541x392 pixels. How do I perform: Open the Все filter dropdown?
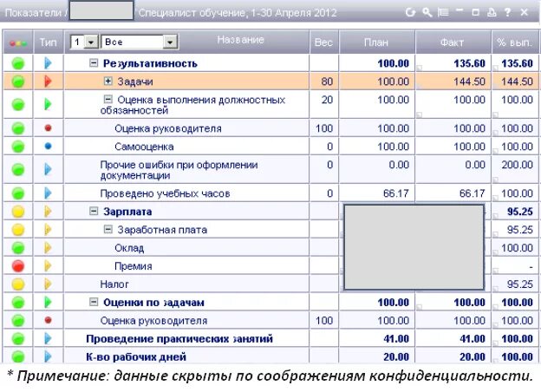170,42
